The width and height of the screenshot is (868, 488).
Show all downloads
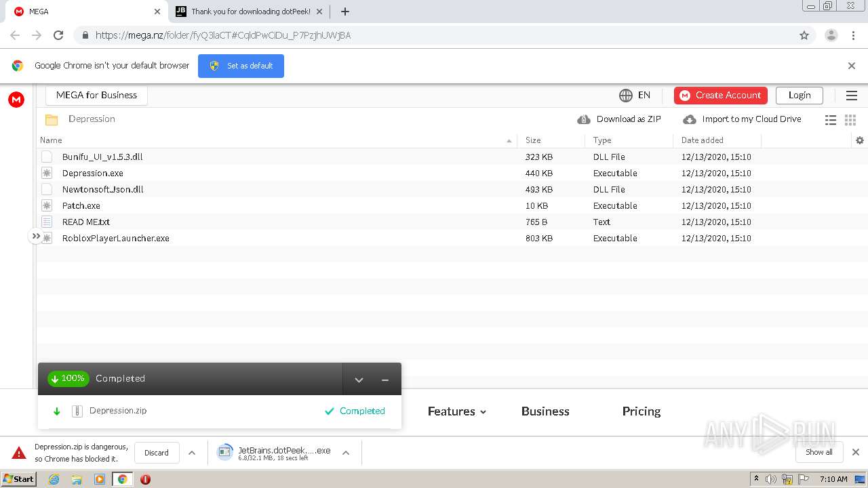(x=819, y=452)
